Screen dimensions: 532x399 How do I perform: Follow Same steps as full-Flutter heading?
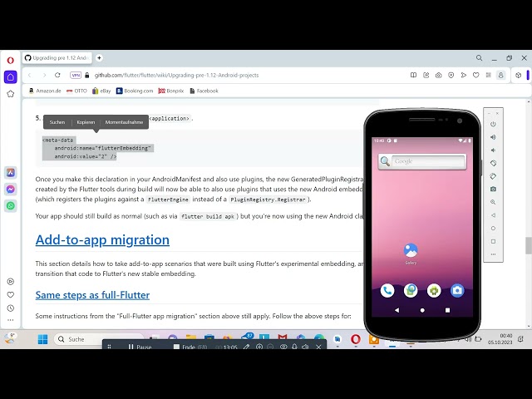point(92,295)
